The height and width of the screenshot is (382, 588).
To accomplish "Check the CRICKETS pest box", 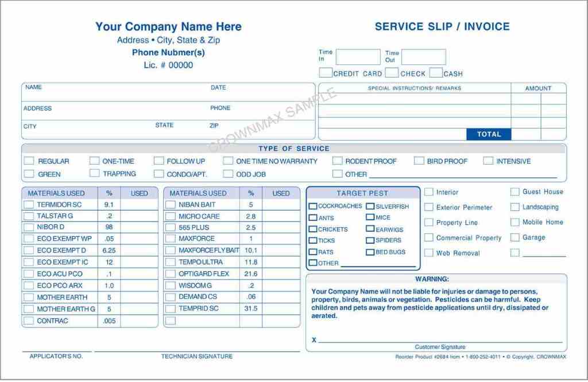I will pos(313,229).
